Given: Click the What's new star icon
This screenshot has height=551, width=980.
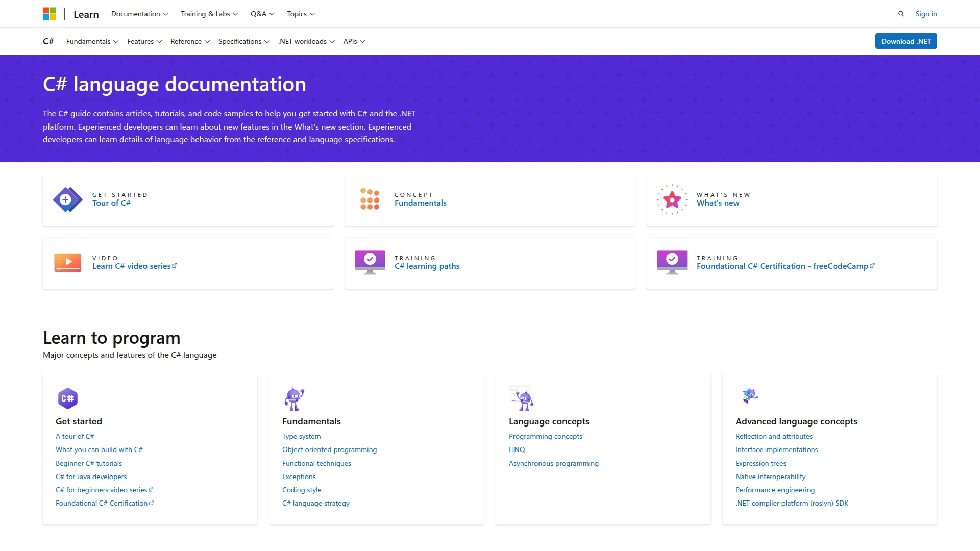Looking at the screenshot, I should 672,199.
